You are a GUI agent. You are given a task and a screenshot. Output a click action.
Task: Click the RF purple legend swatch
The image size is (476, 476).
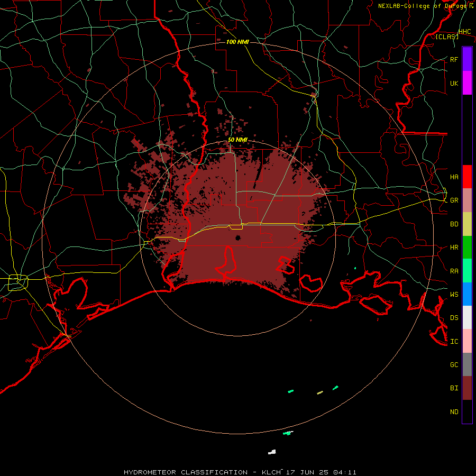pyautogui.click(x=467, y=59)
